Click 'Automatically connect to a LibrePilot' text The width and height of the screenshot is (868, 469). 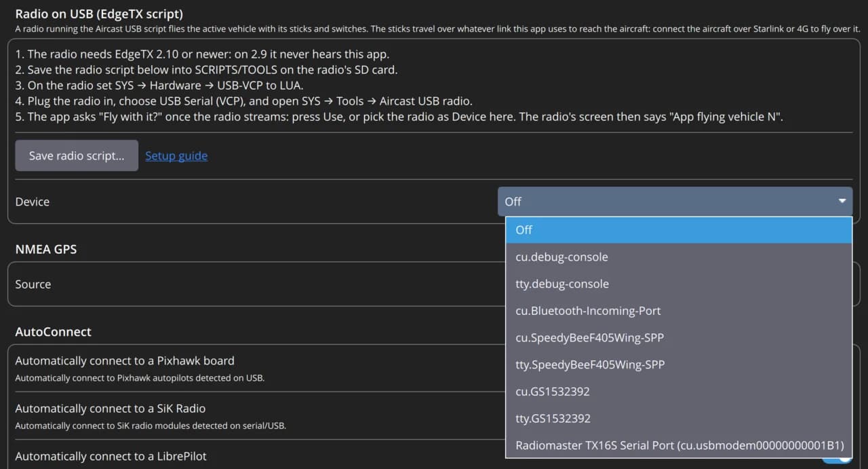(x=111, y=456)
